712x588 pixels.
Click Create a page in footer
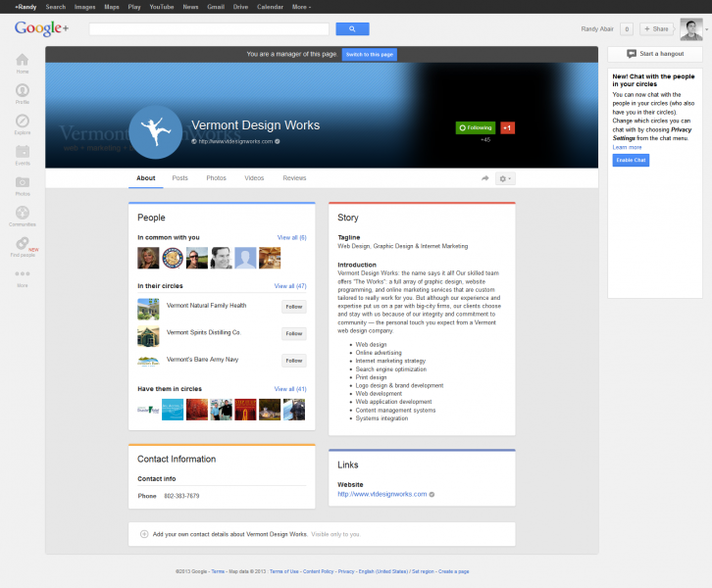click(454, 571)
